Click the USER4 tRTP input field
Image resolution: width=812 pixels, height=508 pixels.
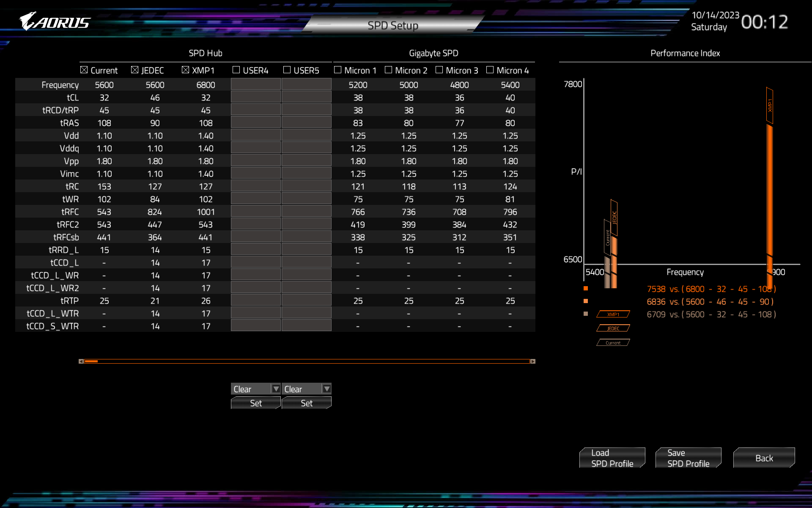pyautogui.click(x=256, y=300)
